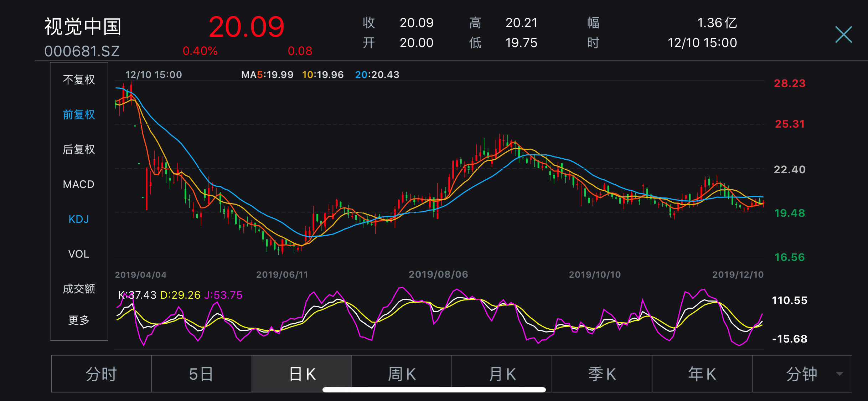Image resolution: width=868 pixels, height=401 pixels.
Task: Click the open price 20.00
Action: pos(417,43)
